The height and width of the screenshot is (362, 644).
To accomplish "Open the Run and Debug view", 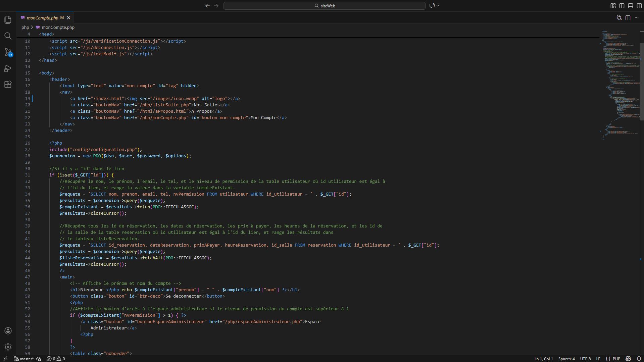I will tap(8, 68).
